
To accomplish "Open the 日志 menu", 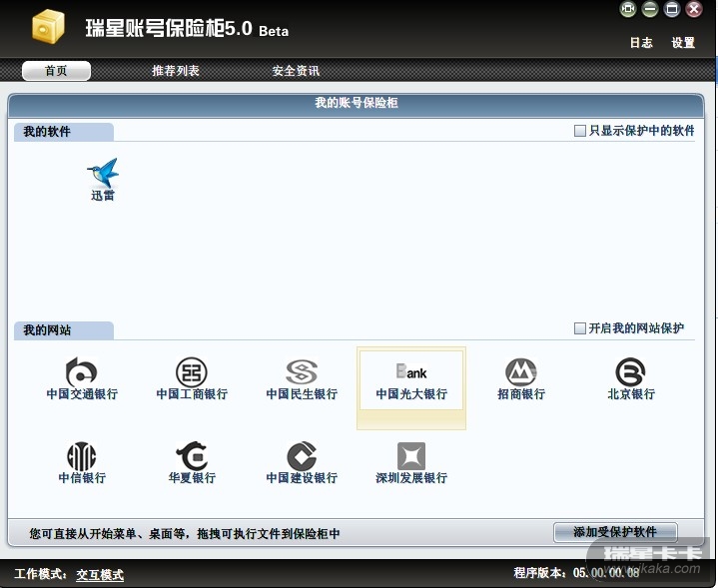I will (x=641, y=43).
